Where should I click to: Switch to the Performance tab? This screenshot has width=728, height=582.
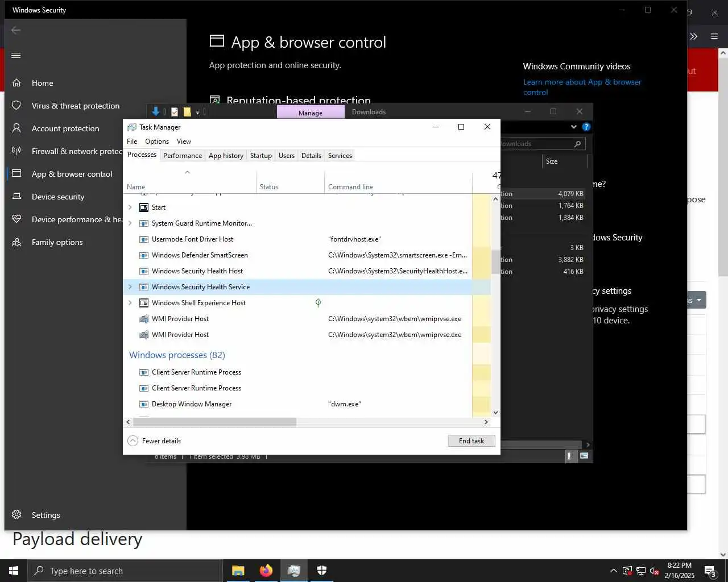pyautogui.click(x=183, y=156)
